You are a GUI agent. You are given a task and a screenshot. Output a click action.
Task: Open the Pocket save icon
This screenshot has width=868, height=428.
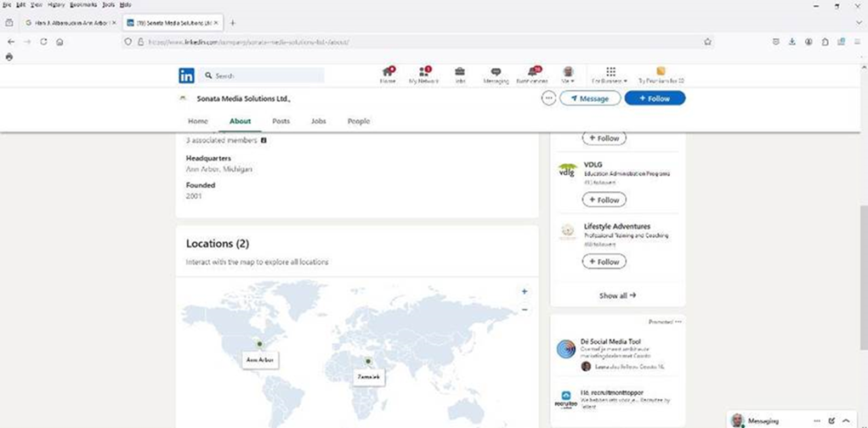click(776, 42)
